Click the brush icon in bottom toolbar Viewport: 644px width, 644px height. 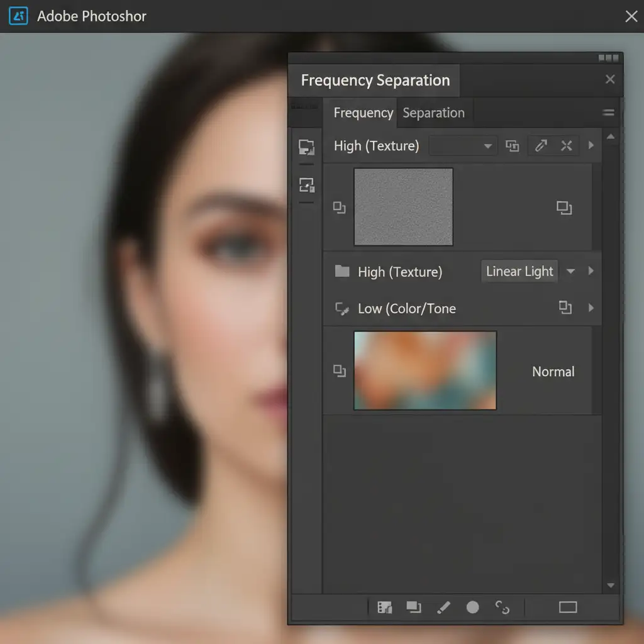443,607
